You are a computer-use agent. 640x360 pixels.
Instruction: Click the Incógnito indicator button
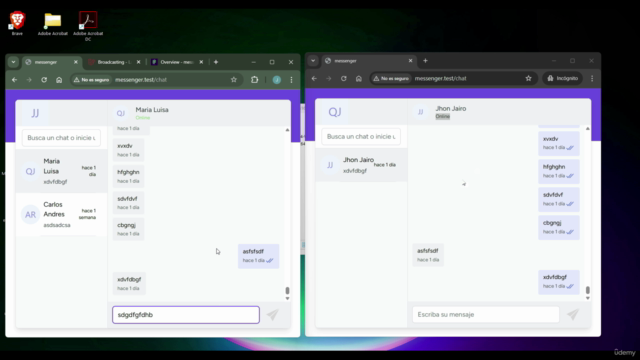(x=562, y=78)
